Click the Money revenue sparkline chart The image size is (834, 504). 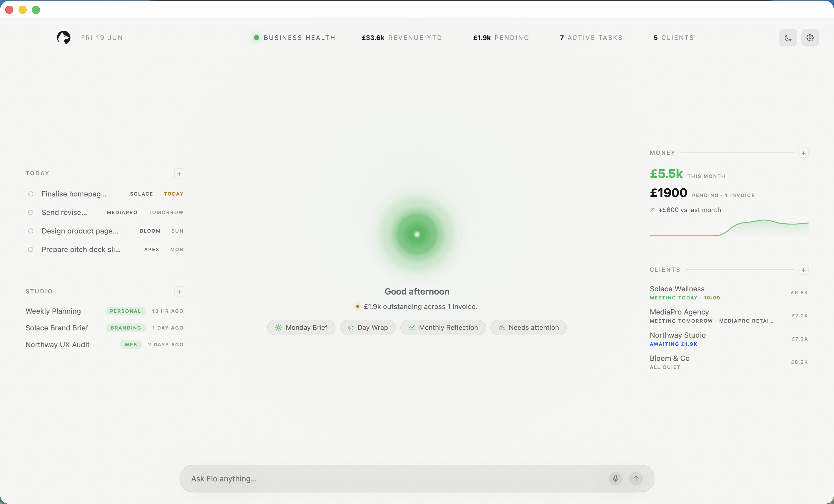(x=729, y=228)
